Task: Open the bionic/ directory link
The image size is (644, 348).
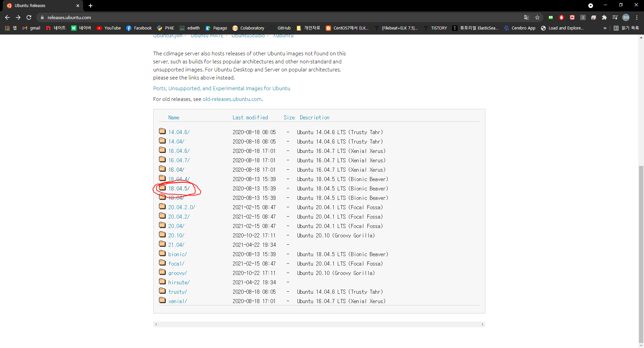Action: tap(177, 254)
